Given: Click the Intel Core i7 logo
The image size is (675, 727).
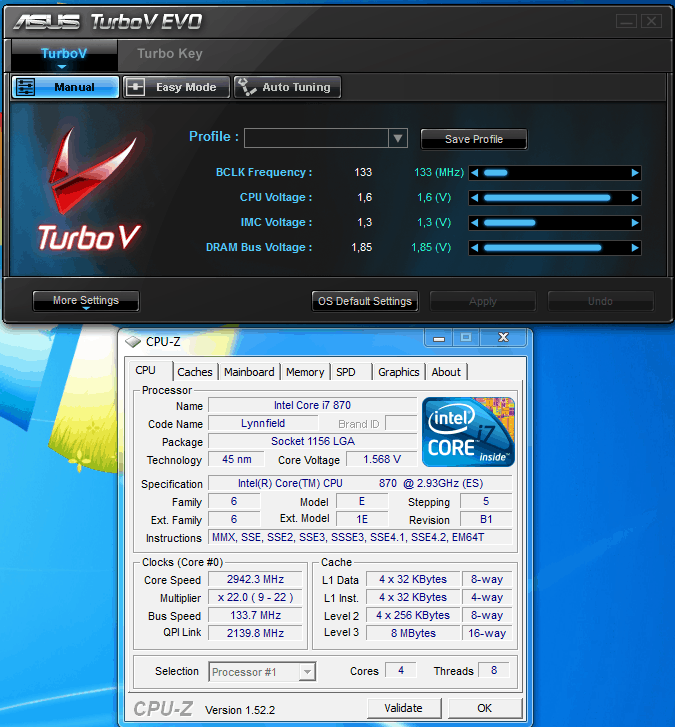Looking at the screenshot, I should pos(468,432).
